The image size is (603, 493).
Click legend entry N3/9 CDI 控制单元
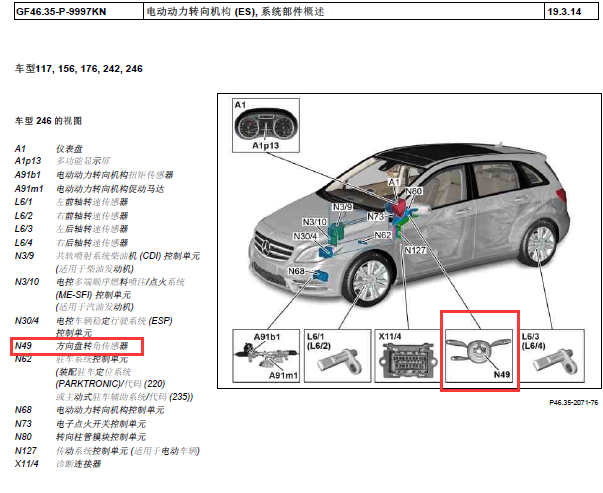click(x=108, y=262)
